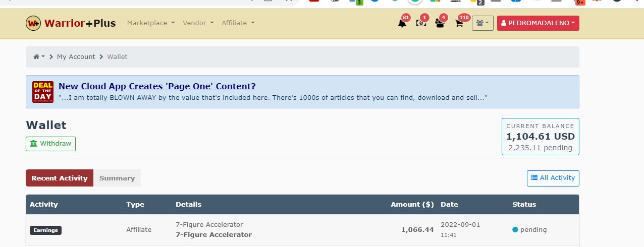
Task: Open notifications bell with 81 badge
Action: point(402,23)
